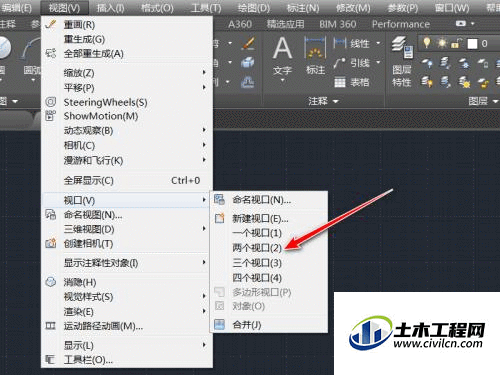The image size is (500, 375).
Task: Select 全屏显示(C) Ctrl+0 entry
Action: [127, 180]
